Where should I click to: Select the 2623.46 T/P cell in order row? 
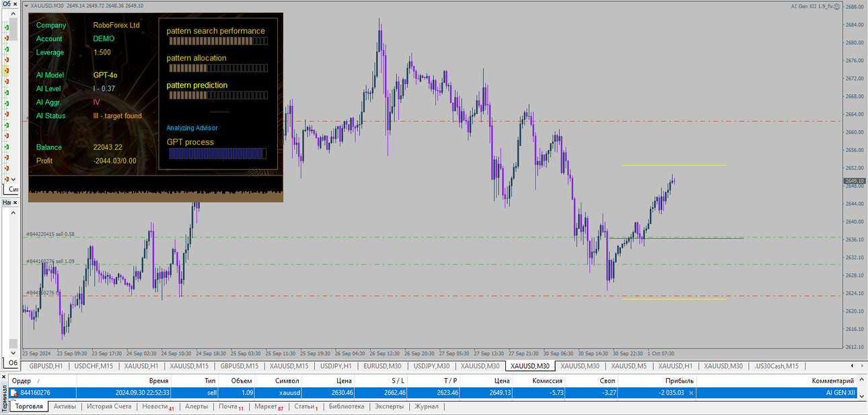tap(434, 393)
